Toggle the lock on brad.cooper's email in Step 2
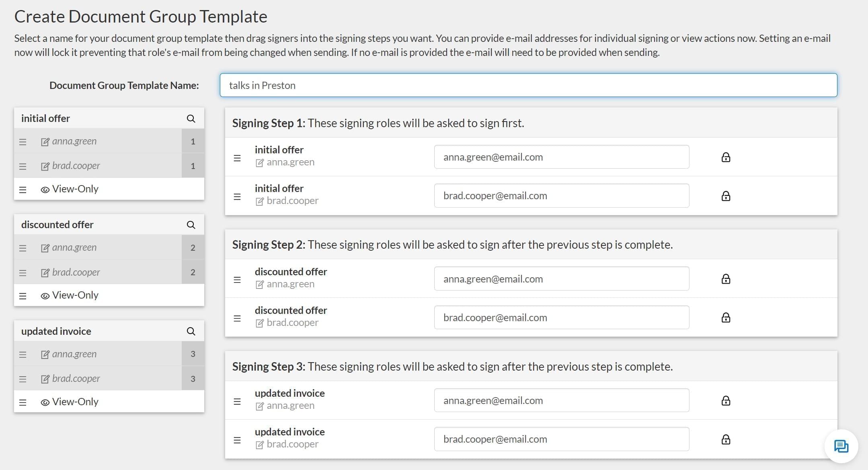Image resolution: width=868 pixels, height=470 pixels. click(x=726, y=317)
